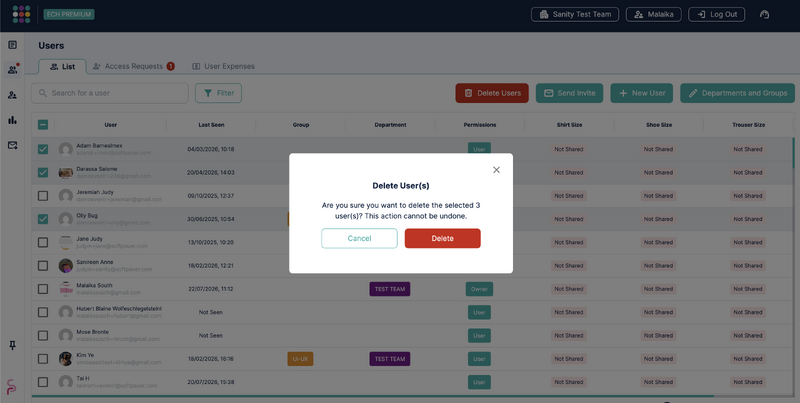Open the Filter options
The image size is (800, 403).
pyautogui.click(x=218, y=93)
